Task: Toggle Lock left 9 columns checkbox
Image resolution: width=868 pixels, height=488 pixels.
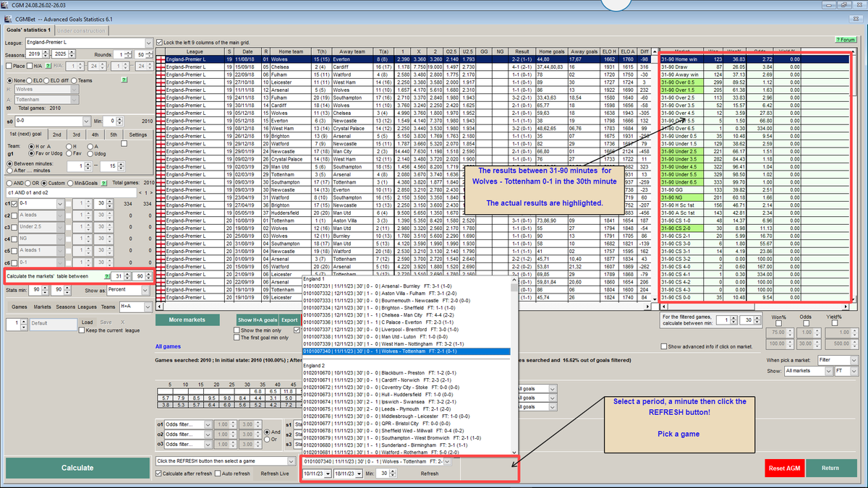Action: coord(160,43)
